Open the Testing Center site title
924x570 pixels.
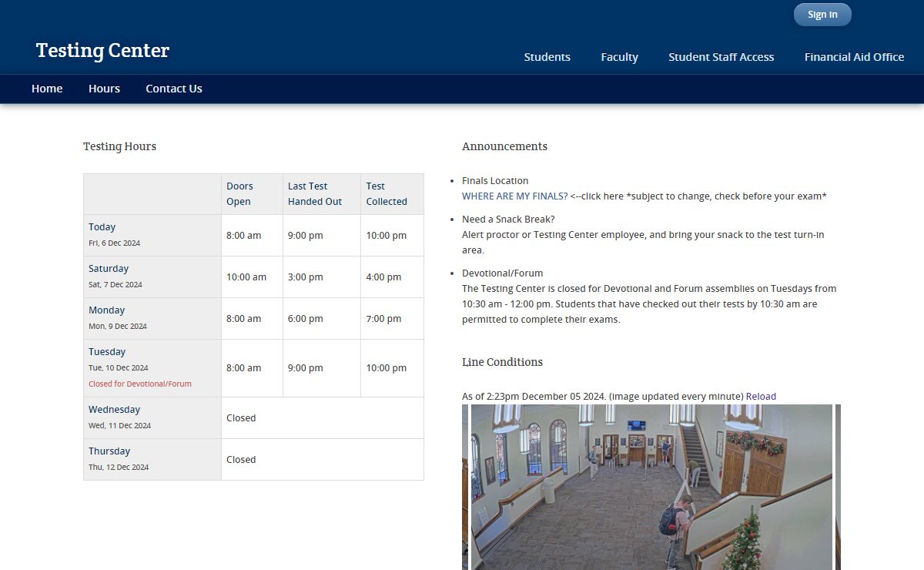102,51
